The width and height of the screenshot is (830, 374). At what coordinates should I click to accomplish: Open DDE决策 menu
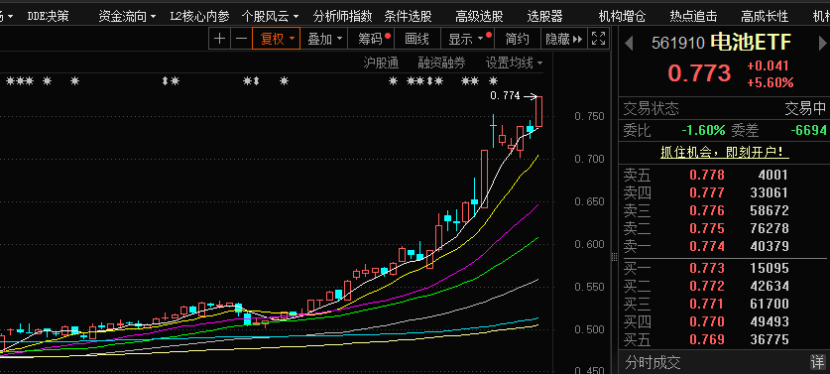click(48, 16)
